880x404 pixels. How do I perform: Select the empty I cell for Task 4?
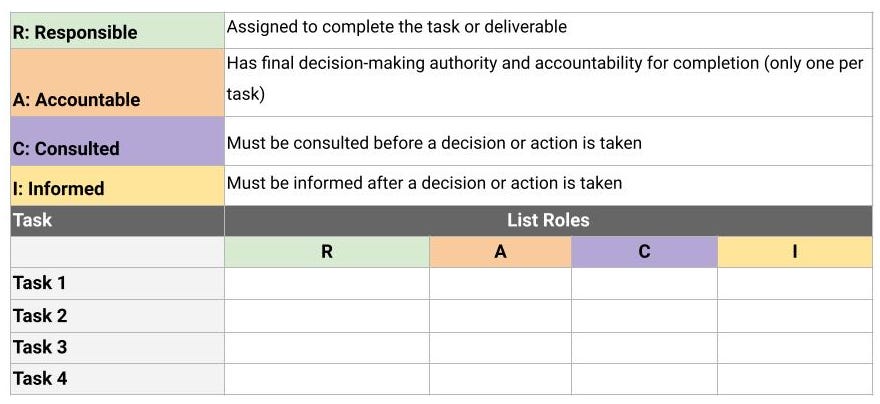tap(795, 379)
